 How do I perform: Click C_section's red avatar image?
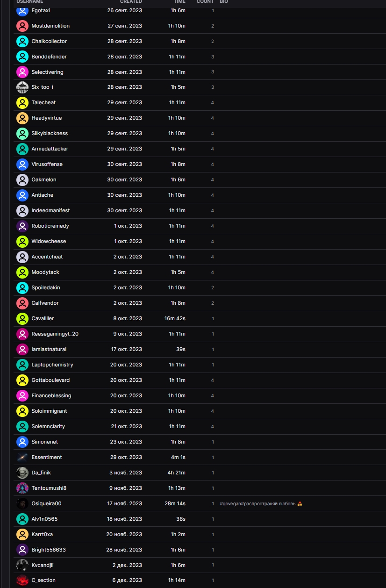22,581
